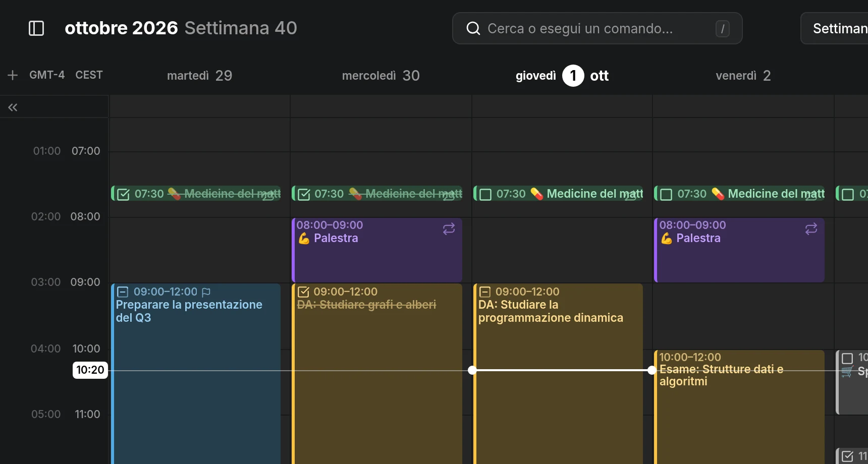Open DA: Studiare la programmazione dinamica event
Viewport: 868px width, 464px height.
coord(558,373)
